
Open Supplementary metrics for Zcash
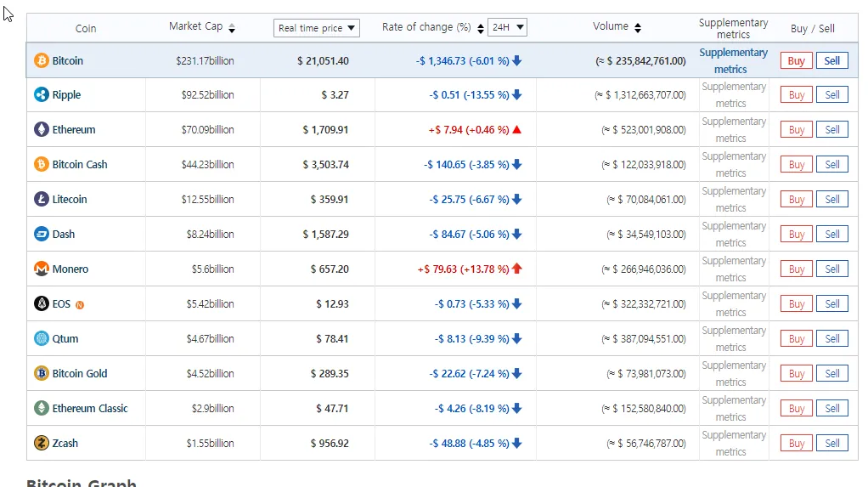pyautogui.click(x=734, y=444)
